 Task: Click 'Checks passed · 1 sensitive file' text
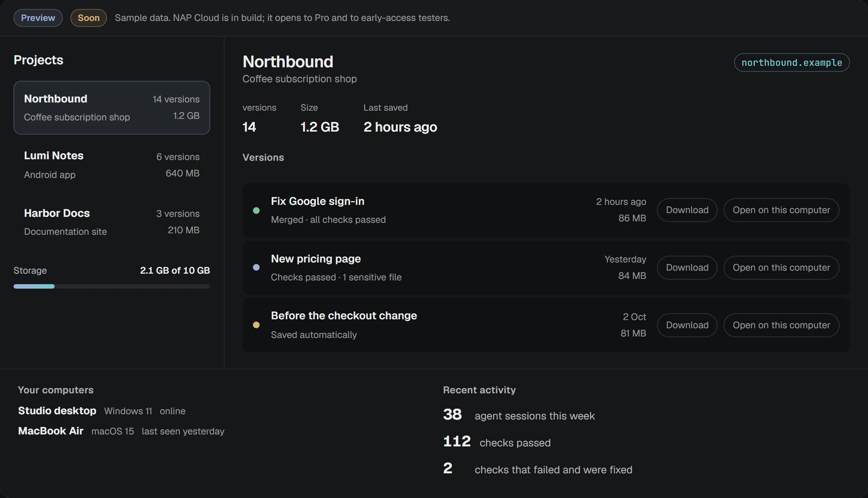click(x=336, y=277)
